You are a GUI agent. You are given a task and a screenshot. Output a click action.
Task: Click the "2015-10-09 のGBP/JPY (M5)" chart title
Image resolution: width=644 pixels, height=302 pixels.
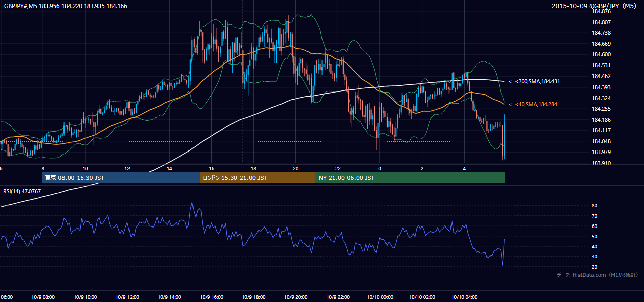click(x=595, y=6)
